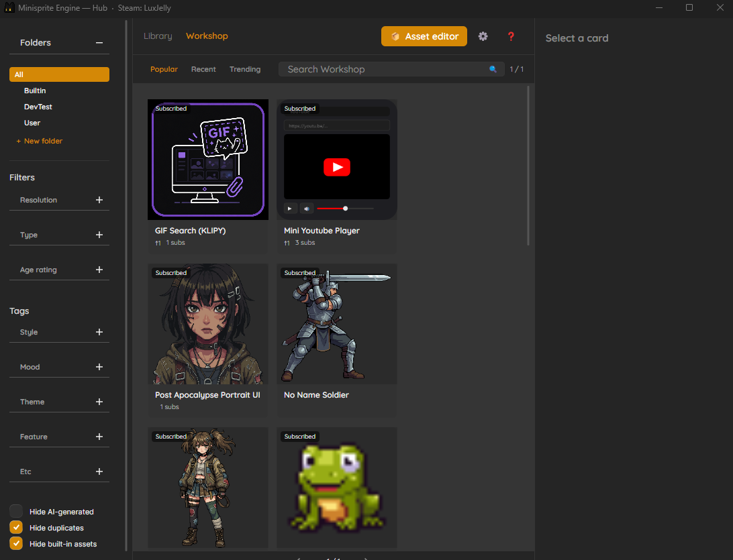
Task: Sort by Popular
Action: click(x=164, y=69)
